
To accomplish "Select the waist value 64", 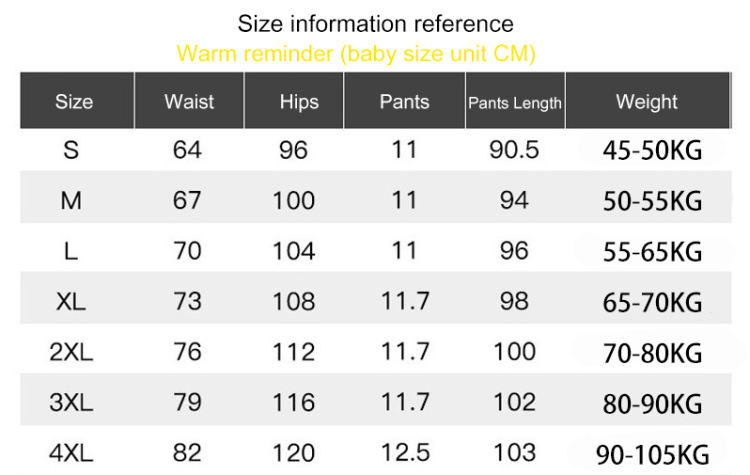I will (x=187, y=150).
